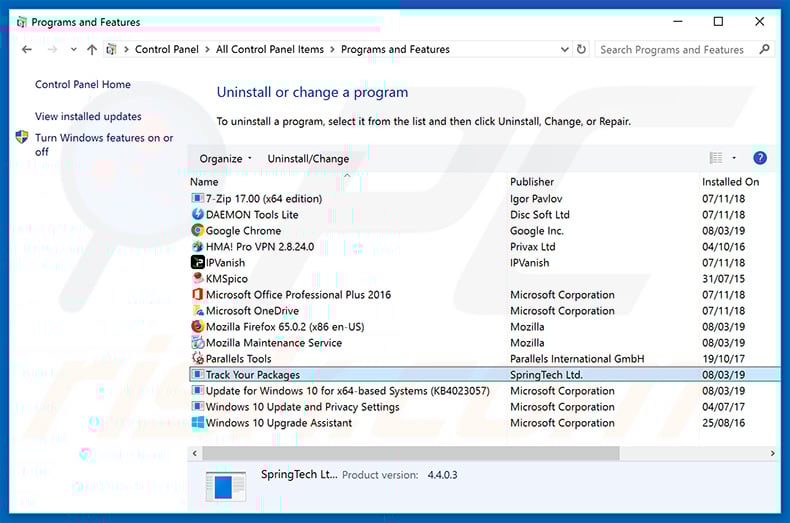The width and height of the screenshot is (790, 523).
Task: Click SpringTech Ltd. publisher cell
Action: click(546, 375)
